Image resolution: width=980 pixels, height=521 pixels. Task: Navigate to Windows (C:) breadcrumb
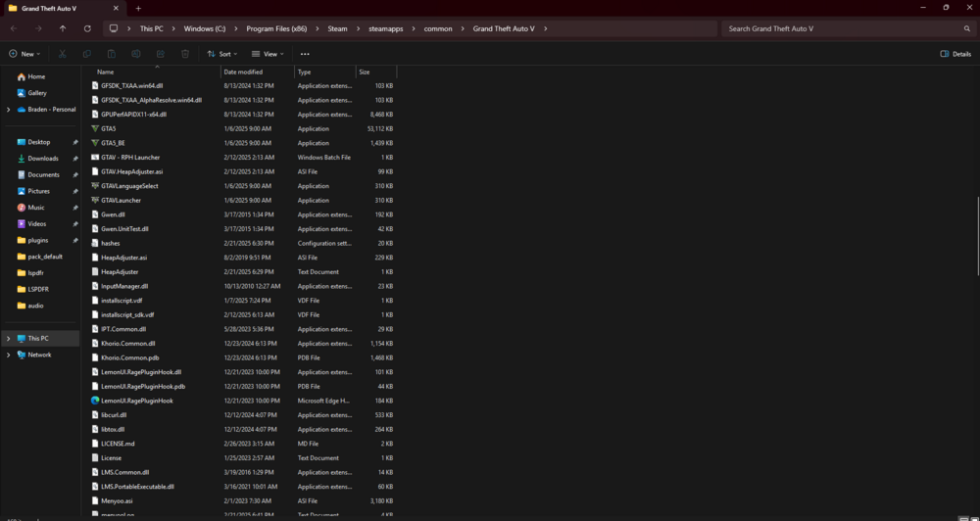point(205,28)
